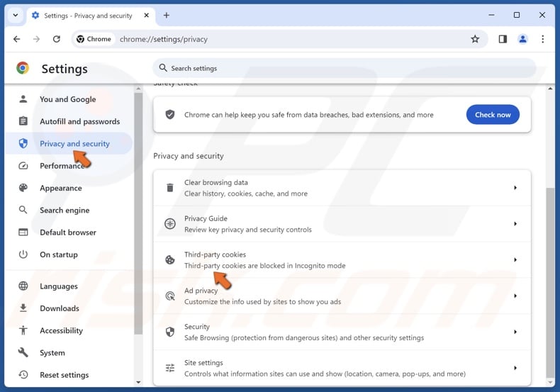Viewport: 560px width, 392px height.
Task: Open Privacy Guide
Action: 342,224
